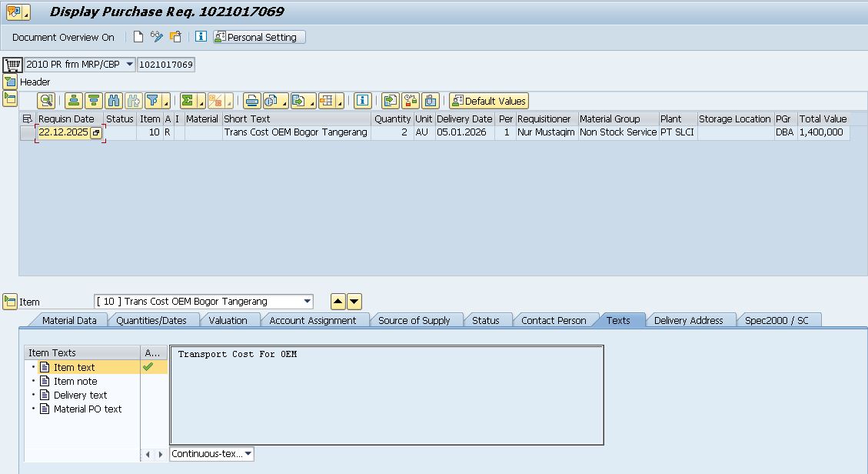Sort item table in descending order
The width and height of the screenshot is (868, 474).
tap(93, 101)
